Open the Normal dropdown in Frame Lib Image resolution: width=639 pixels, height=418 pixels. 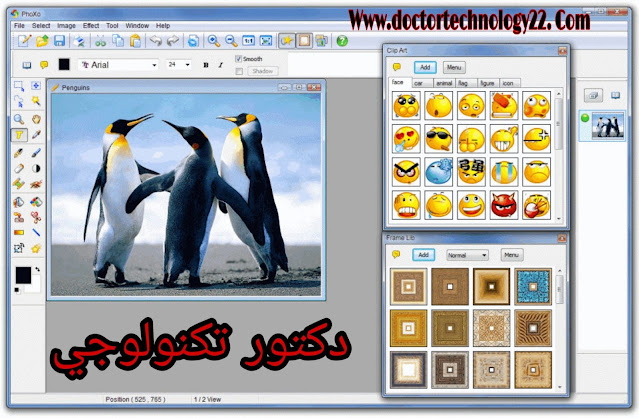coord(467,255)
